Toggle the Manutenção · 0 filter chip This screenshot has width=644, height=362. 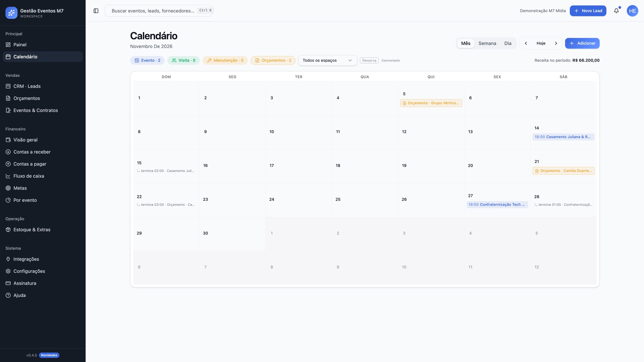(225, 60)
